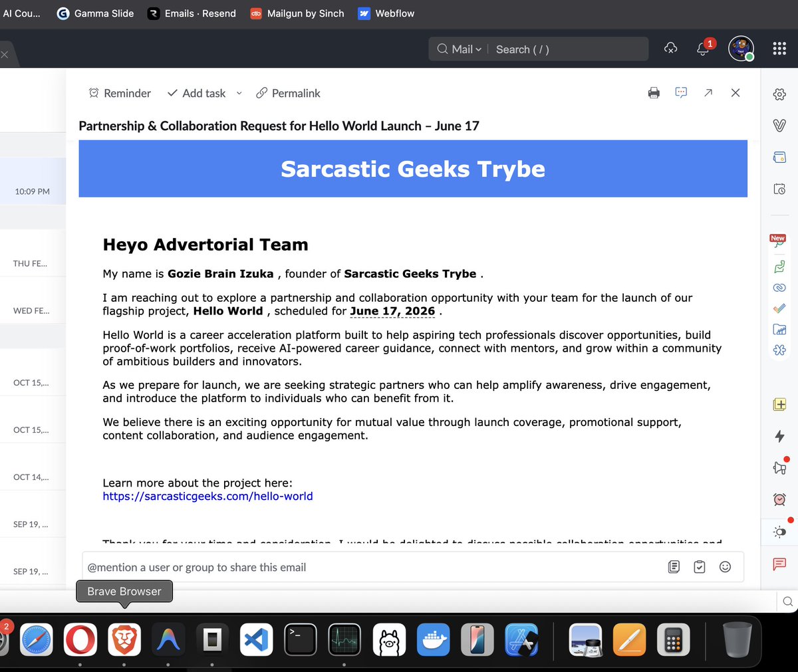Screen dimensions: 798x672
Task: Open the icon marked New in sidebar
Action: [779, 242]
